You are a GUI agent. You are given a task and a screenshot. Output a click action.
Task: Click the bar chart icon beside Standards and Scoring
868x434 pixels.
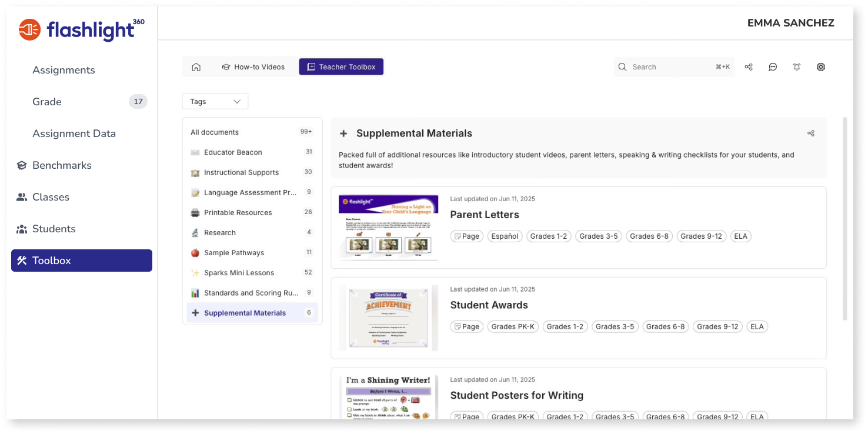195,293
